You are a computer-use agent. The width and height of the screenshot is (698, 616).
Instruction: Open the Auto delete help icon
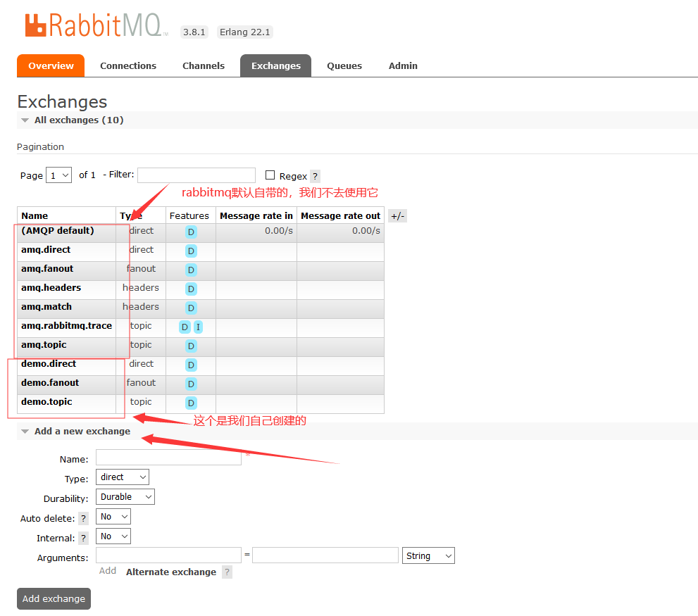83,518
